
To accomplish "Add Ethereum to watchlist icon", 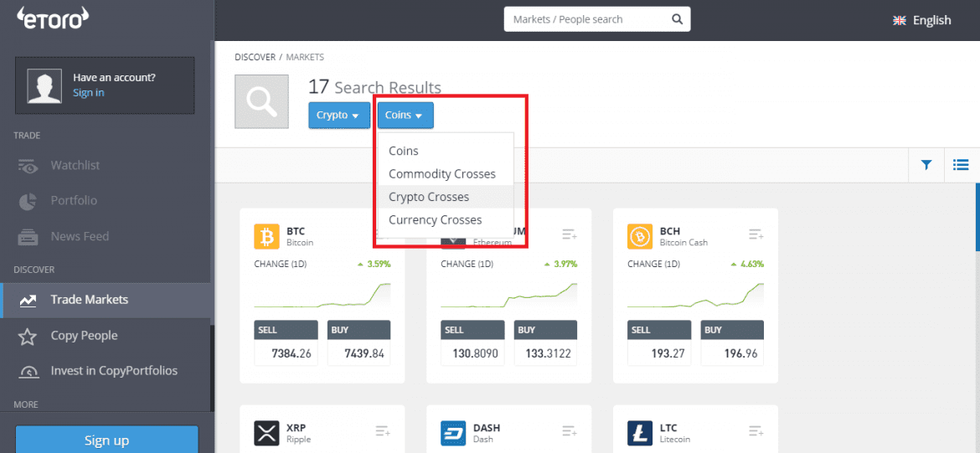I will point(570,234).
